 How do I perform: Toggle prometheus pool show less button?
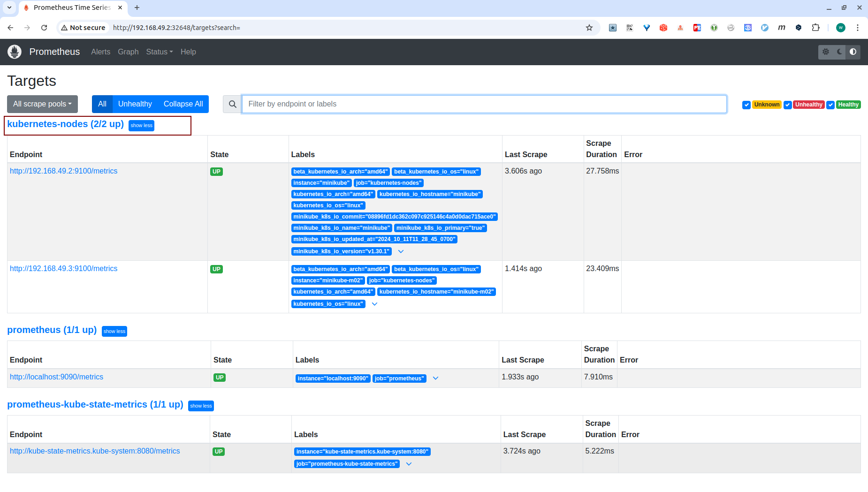(x=114, y=332)
